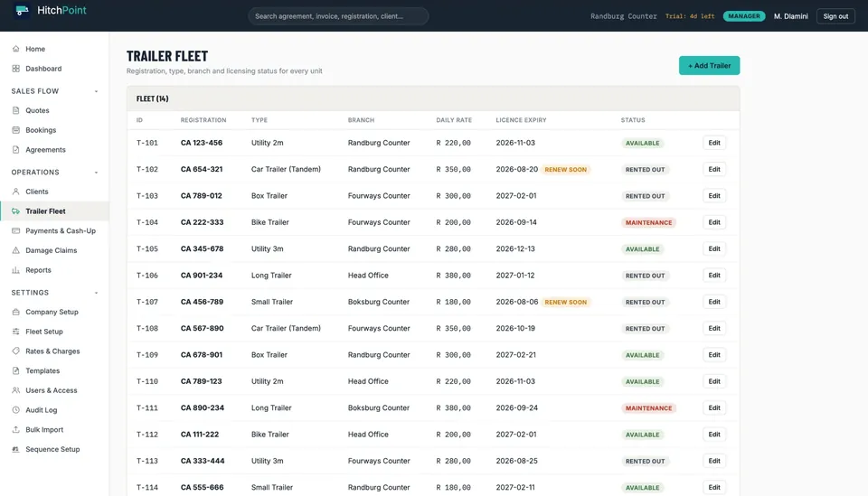The image size is (868, 496).
Task: Open Rates & Charges settings
Action: point(54,351)
